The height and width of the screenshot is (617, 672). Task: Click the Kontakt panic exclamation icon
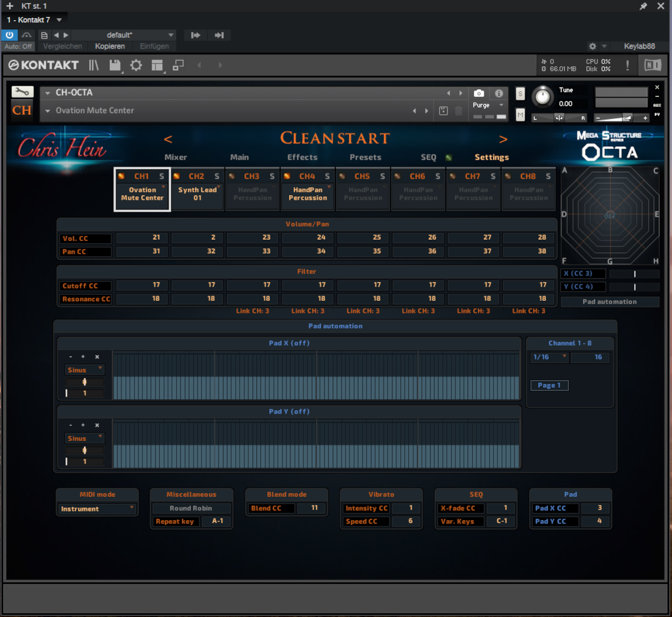click(627, 66)
